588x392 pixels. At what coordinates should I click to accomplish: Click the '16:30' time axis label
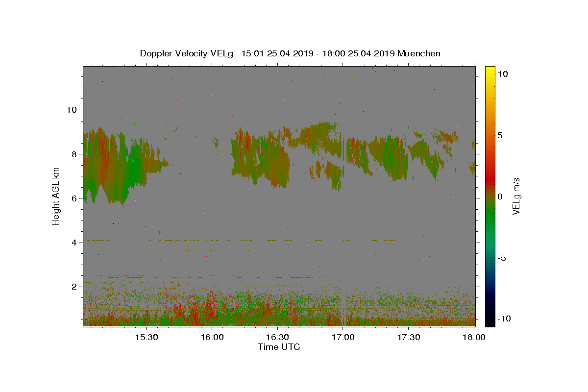(277, 337)
